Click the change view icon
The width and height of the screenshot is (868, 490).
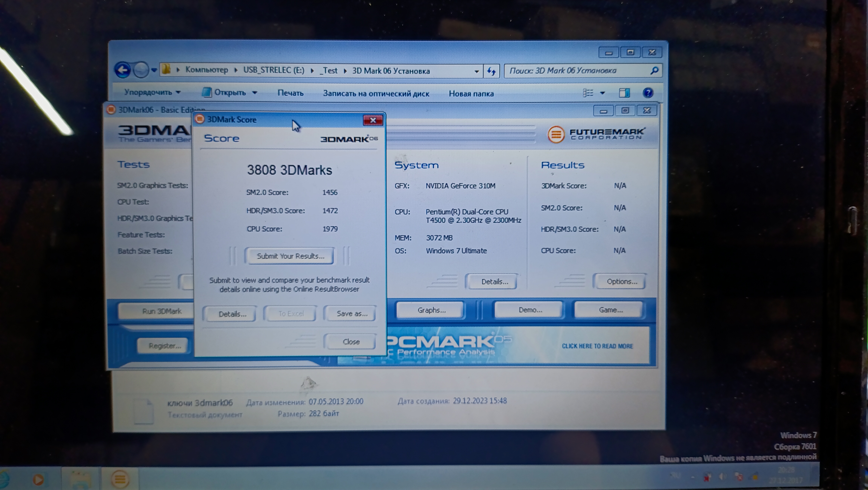tap(588, 93)
